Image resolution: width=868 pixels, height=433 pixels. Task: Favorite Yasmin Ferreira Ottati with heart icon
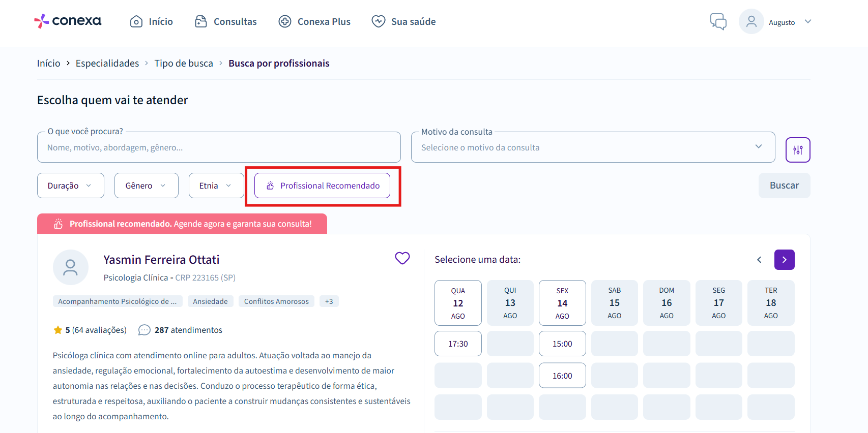click(x=402, y=258)
